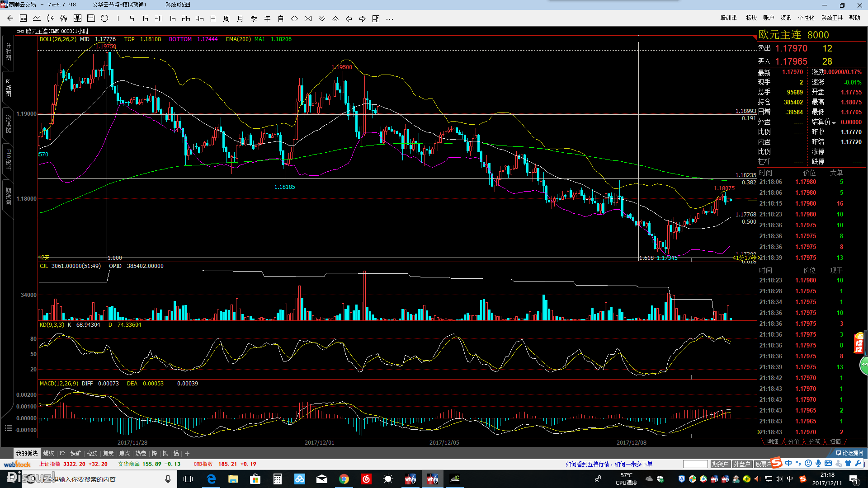Click the empty input box beside 期货户
868x488 pixels.
(x=695, y=464)
